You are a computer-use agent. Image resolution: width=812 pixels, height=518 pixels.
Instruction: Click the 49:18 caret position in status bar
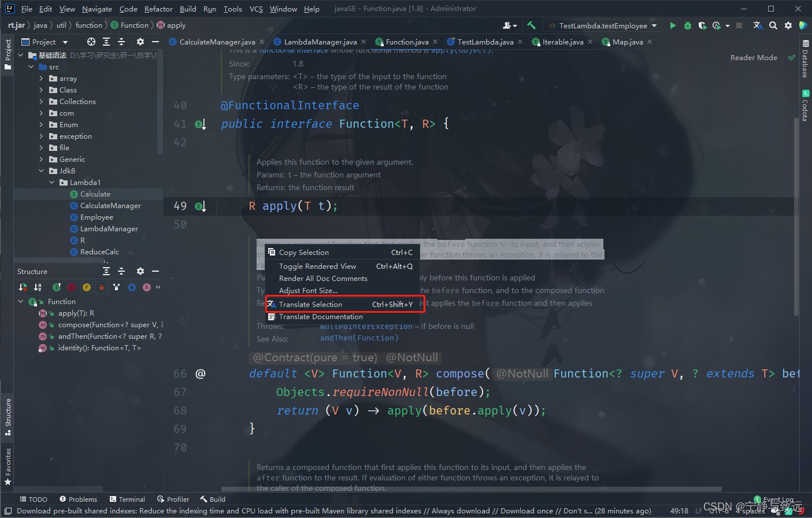pyautogui.click(x=679, y=511)
